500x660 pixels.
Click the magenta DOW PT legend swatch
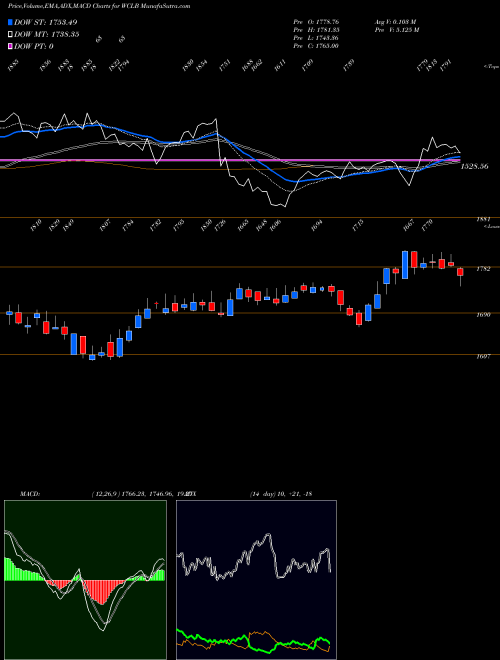[x=10, y=46]
